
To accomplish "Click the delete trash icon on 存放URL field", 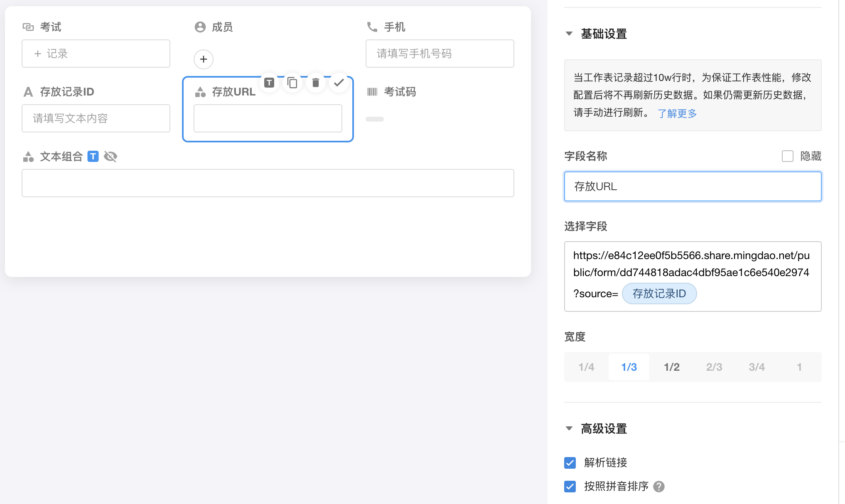I will [316, 83].
